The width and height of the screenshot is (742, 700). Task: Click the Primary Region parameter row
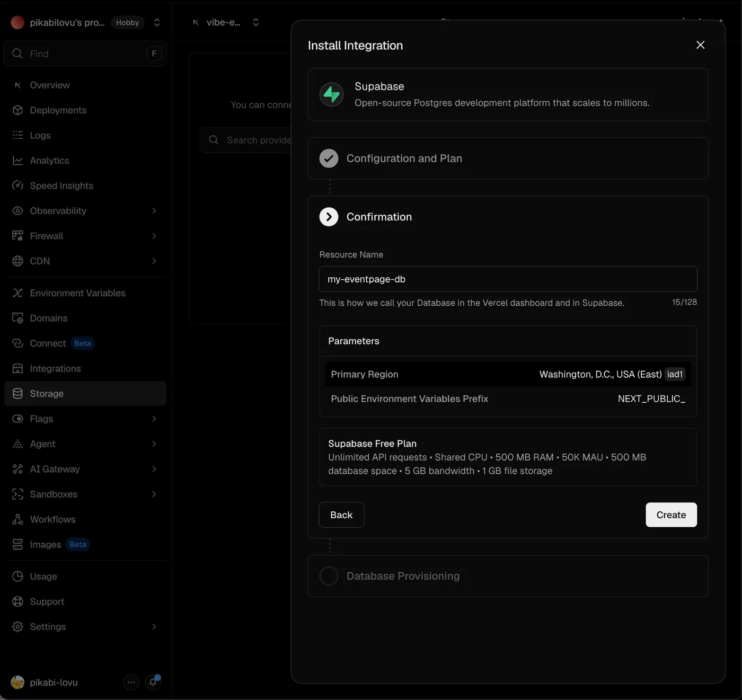coord(508,374)
